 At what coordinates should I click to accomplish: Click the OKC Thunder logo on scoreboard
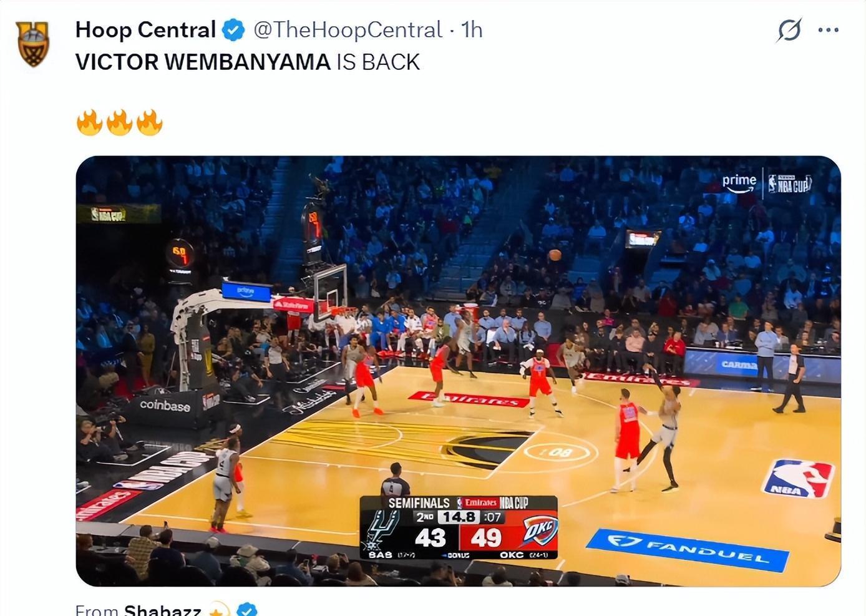click(x=540, y=532)
